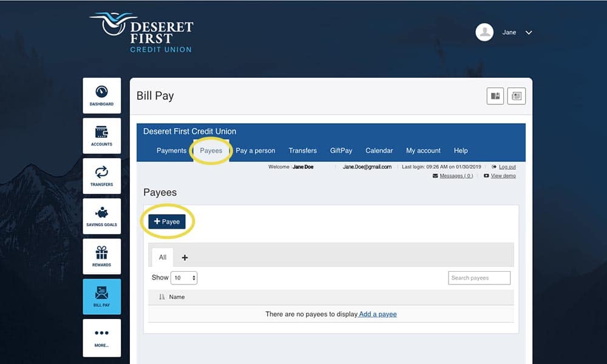Screen dimensions: 607x364
Task: Open the Pay a person tab
Action: pos(256,150)
